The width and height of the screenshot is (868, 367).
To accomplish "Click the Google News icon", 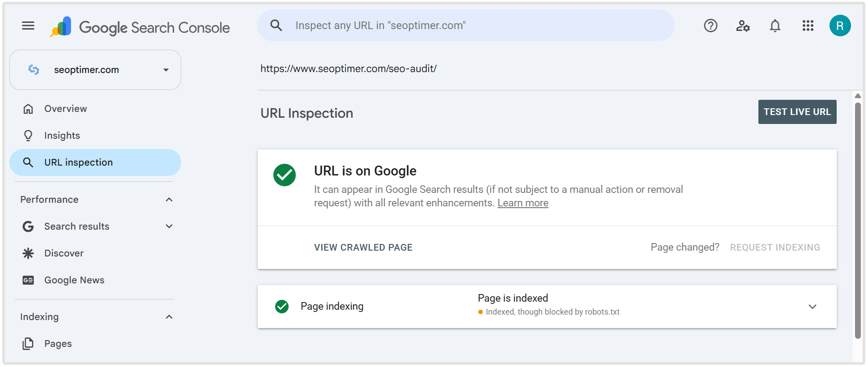I will pyautogui.click(x=28, y=280).
